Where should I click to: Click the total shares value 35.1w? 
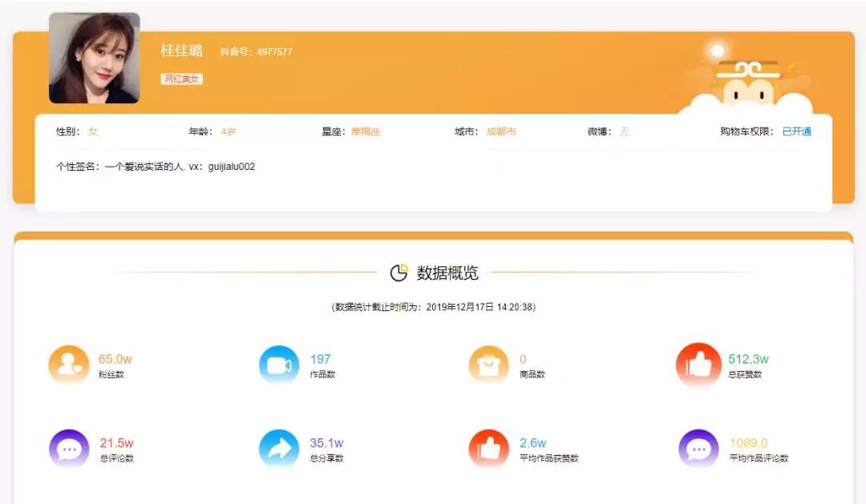click(326, 443)
